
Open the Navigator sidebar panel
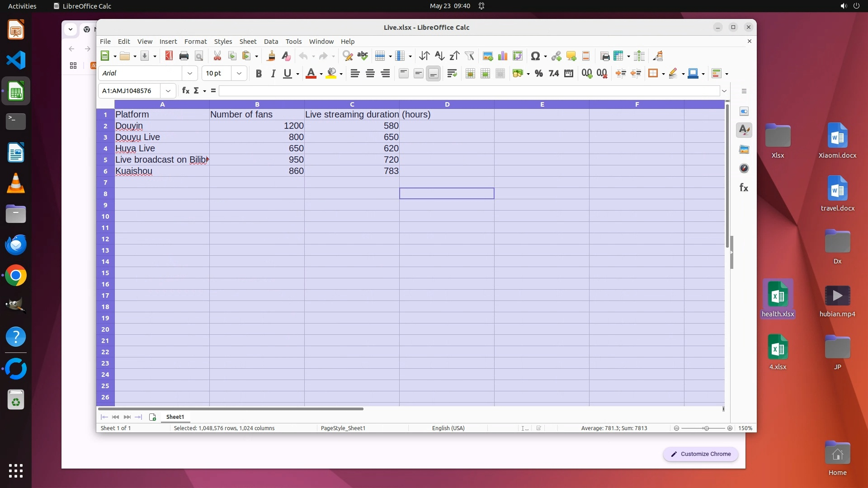point(744,169)
